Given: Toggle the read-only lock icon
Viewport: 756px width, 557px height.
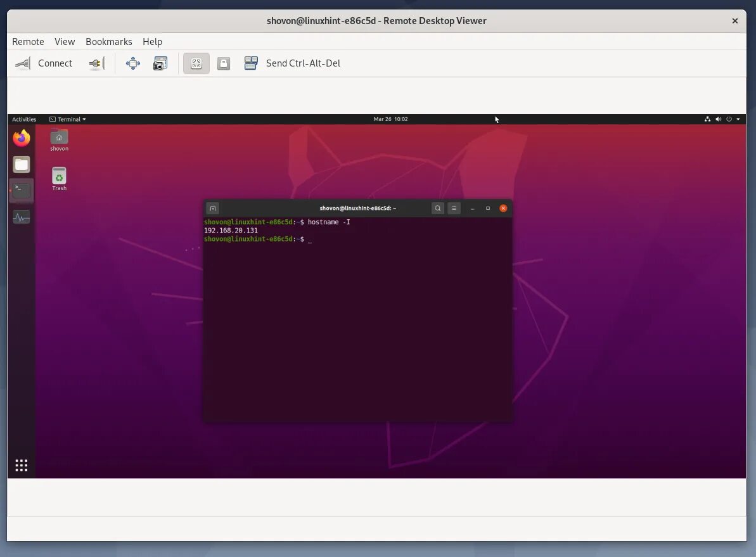Looking at the screenshot, I should coord(223,63).
